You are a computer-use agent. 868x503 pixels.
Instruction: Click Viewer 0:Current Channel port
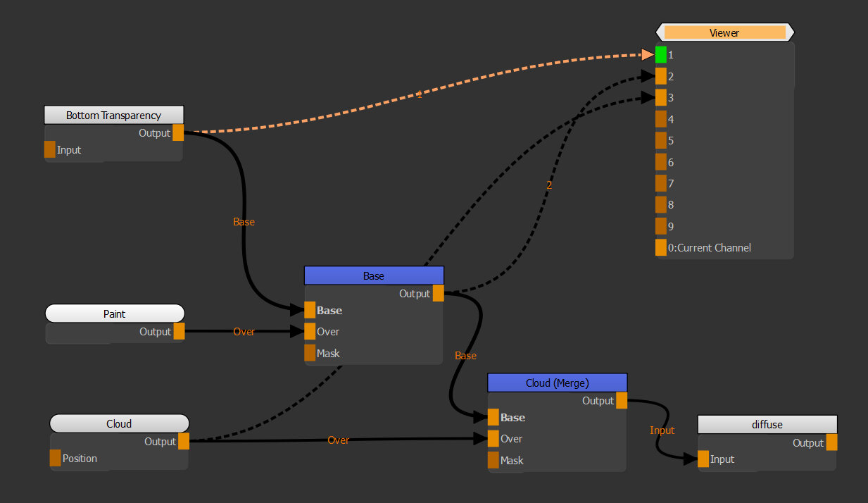coord(661,247)
